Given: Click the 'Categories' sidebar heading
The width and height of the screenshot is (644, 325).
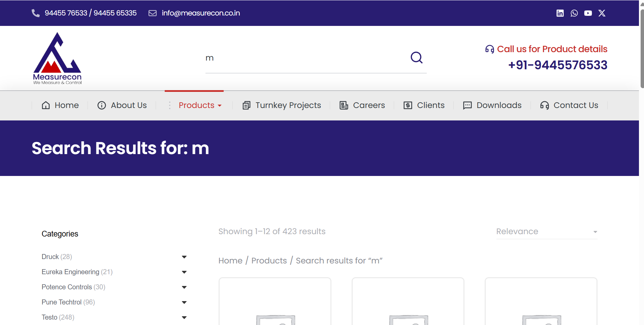Looking at the screenshot, I should 60,234.
